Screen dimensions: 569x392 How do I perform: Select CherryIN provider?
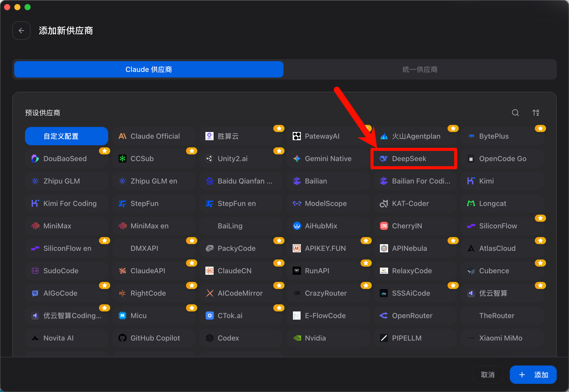click(x=415, y=226)
